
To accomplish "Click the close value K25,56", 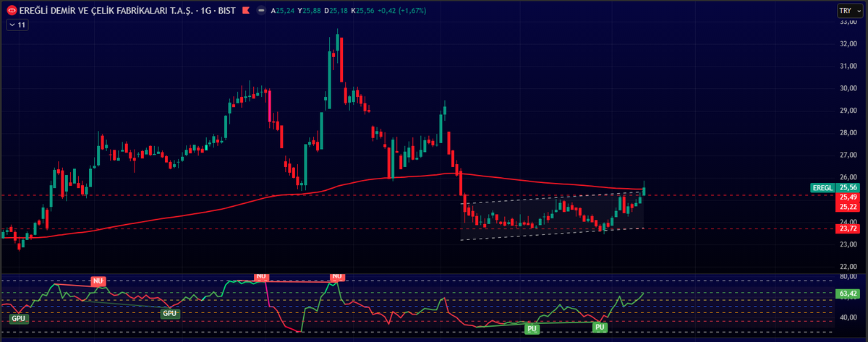I will pyautogui.click(x=363, y=11).
